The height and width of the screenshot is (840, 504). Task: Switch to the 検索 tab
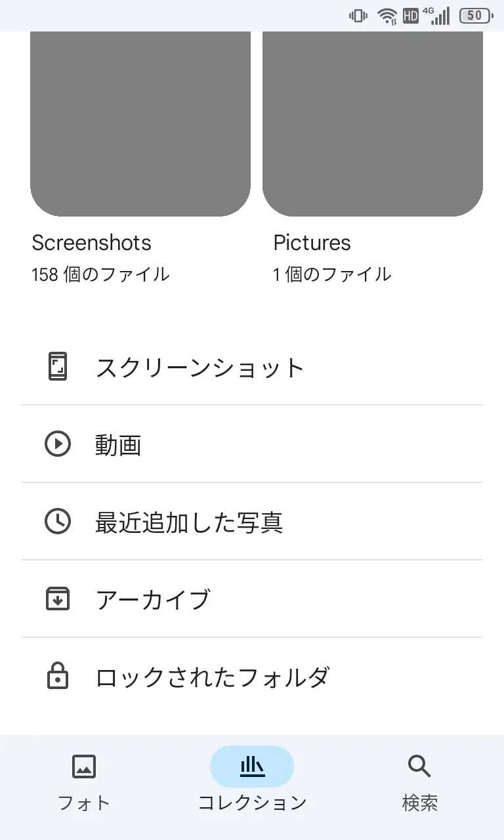[x=419, y=803]
